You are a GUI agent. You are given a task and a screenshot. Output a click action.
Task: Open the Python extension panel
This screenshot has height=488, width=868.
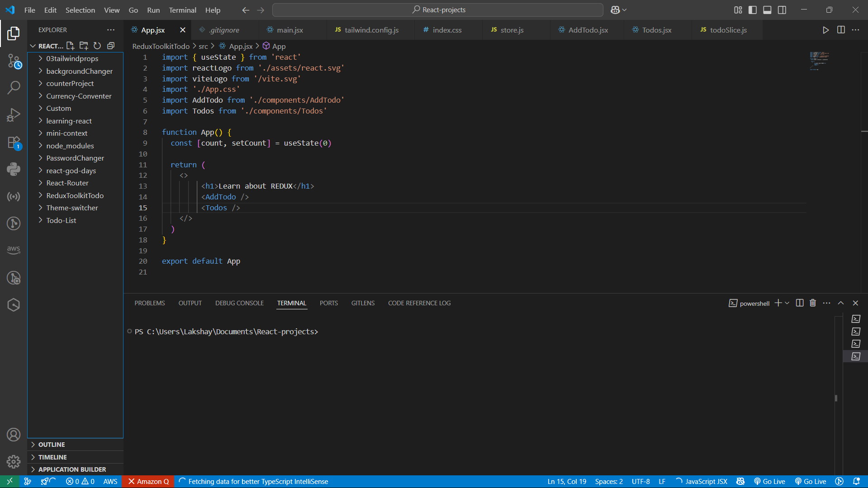(x=14, y=169)
